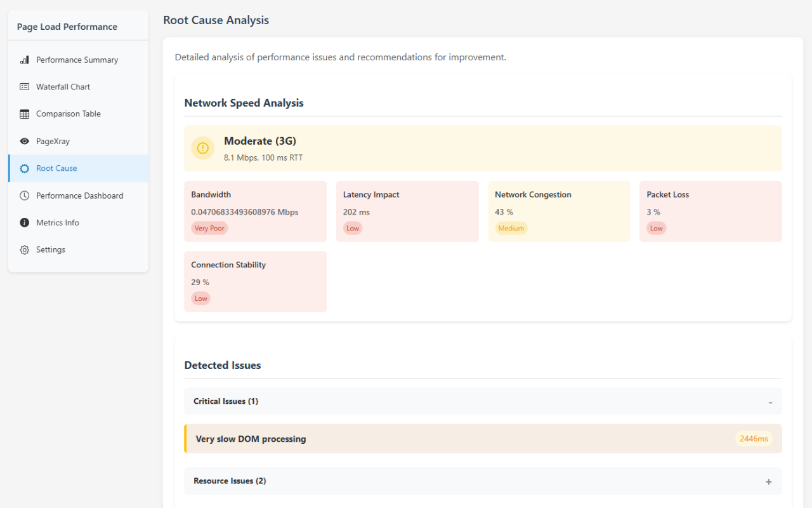Click the 3 % packet loss value
Screen dimensions: 812x508
coord(653,212)
